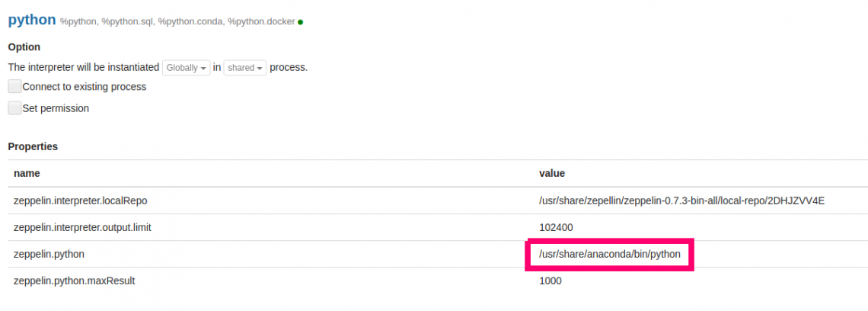Screen dimensions: 868x311
Task: Select the zeppelin.interpreter.output.limit property row
Action: pos(88,227)
